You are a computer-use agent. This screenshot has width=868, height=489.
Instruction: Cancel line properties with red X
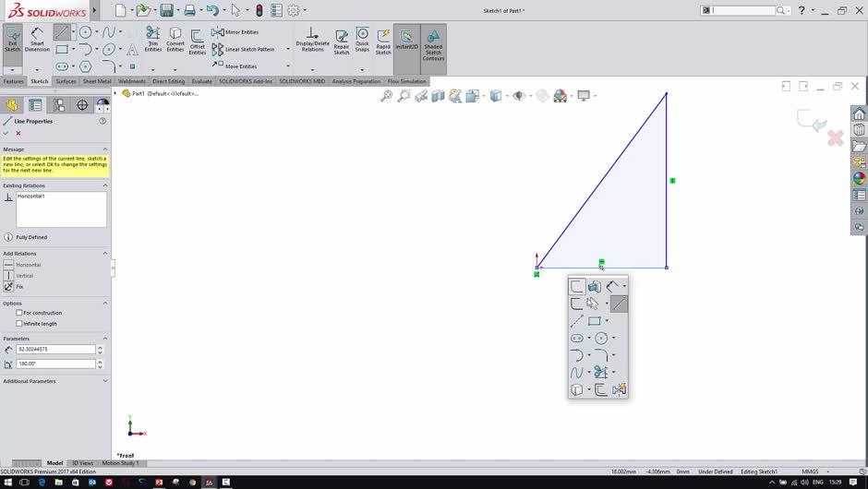click(x=18, y=133)
